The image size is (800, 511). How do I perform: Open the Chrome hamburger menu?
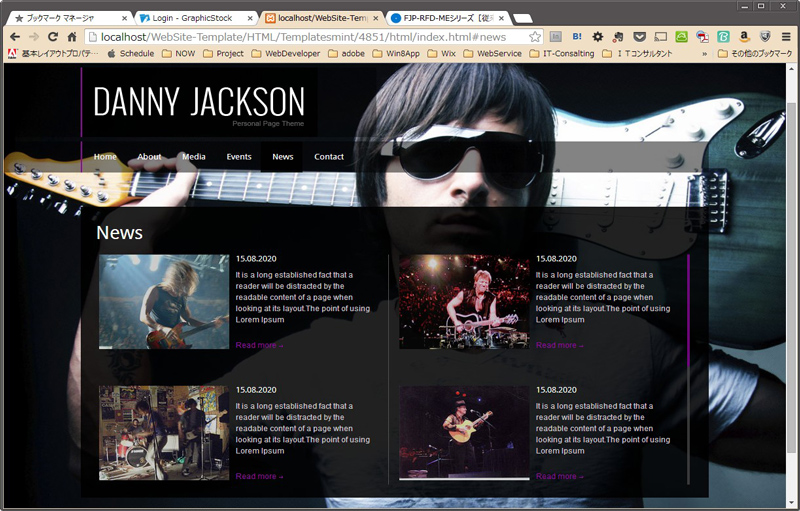[786, 37]
